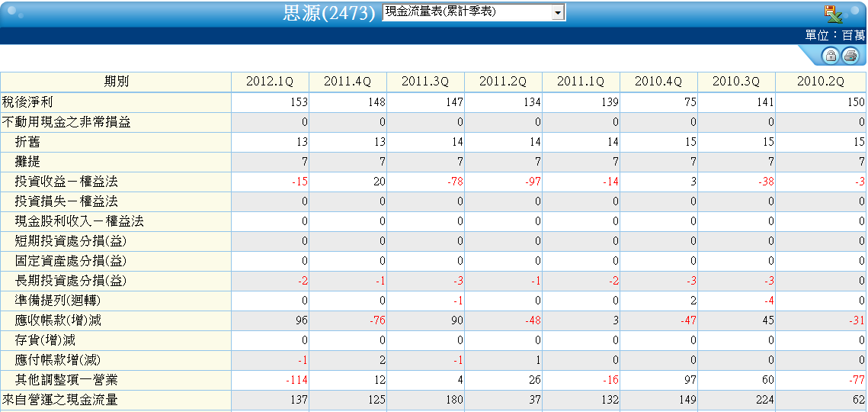Viewport: 868px width, 412px height.
Task: Click the 固定資產處分損(益) row label
Action: [x=71, y=261]
